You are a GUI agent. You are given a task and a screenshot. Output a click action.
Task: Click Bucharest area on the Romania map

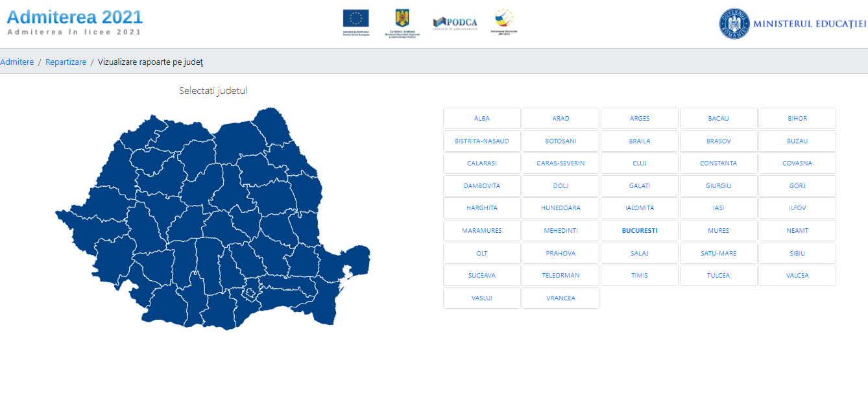[250, 296]
